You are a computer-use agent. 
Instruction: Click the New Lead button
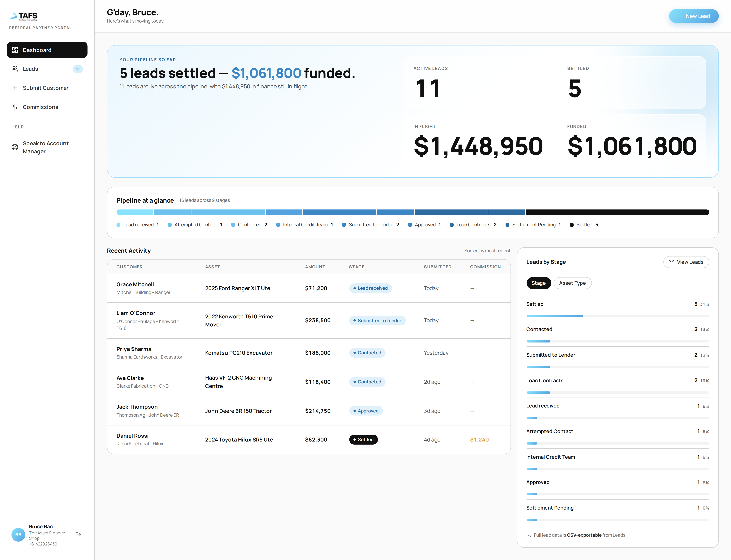coord(694,16)
